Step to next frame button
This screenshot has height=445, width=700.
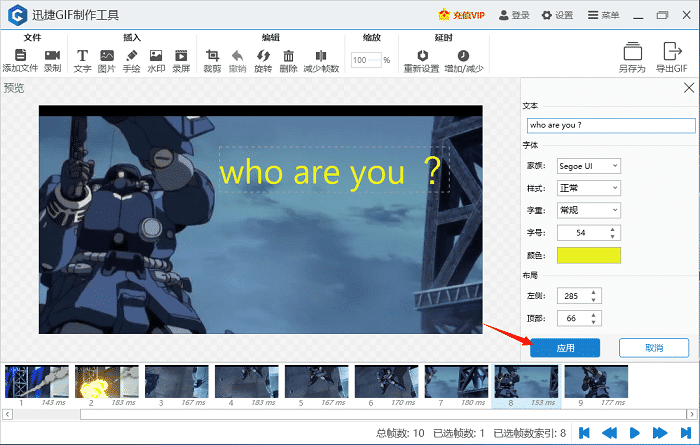(x=660, y=433)
